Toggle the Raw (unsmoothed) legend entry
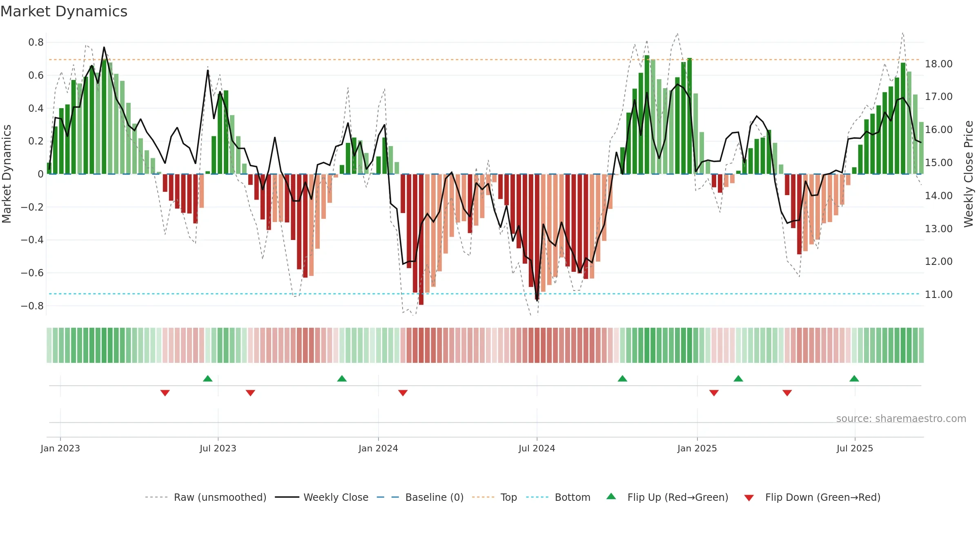 206,497
